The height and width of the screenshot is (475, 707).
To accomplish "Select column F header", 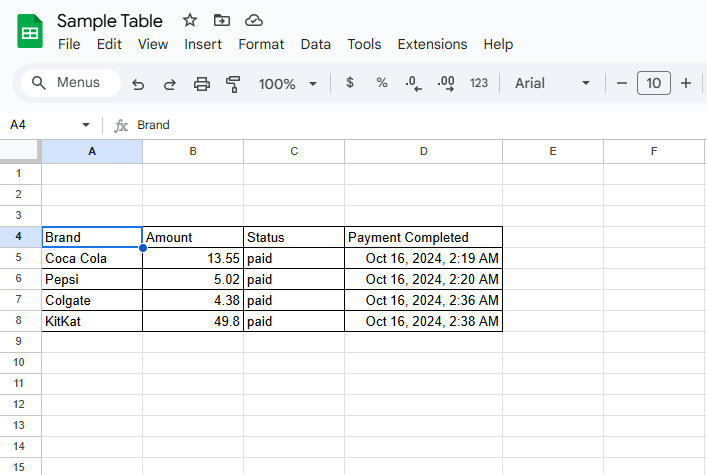I will [x=654, y=152].
